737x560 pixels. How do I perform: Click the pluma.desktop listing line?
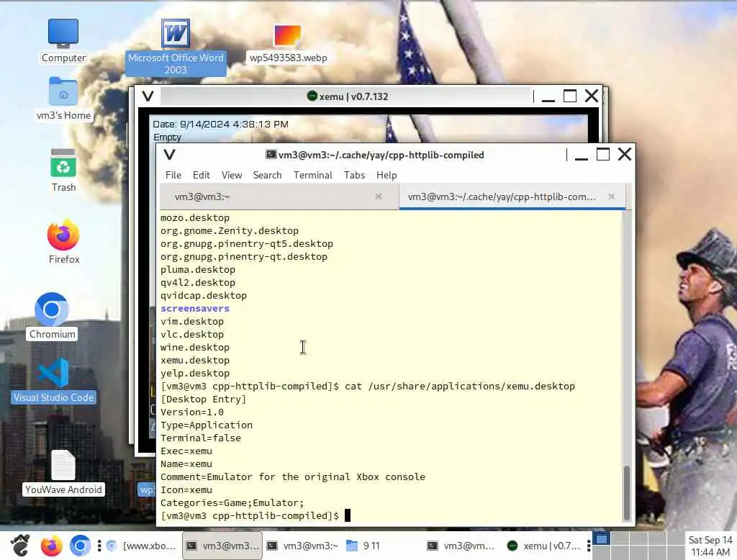tap(197, 269)
